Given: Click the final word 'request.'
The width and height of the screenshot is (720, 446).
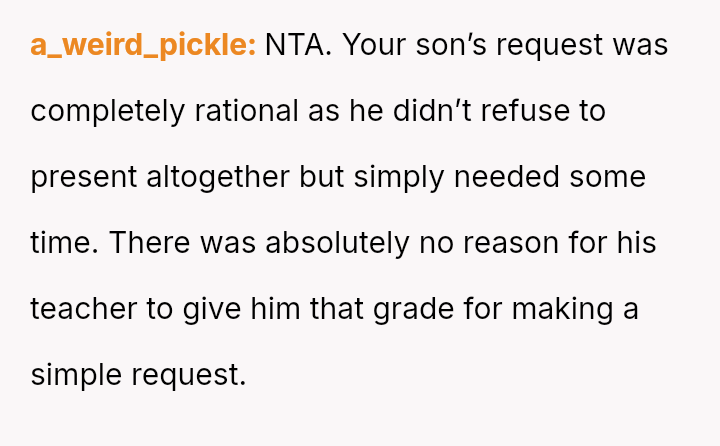Looking at the screenshot, I should pos(189,375).
